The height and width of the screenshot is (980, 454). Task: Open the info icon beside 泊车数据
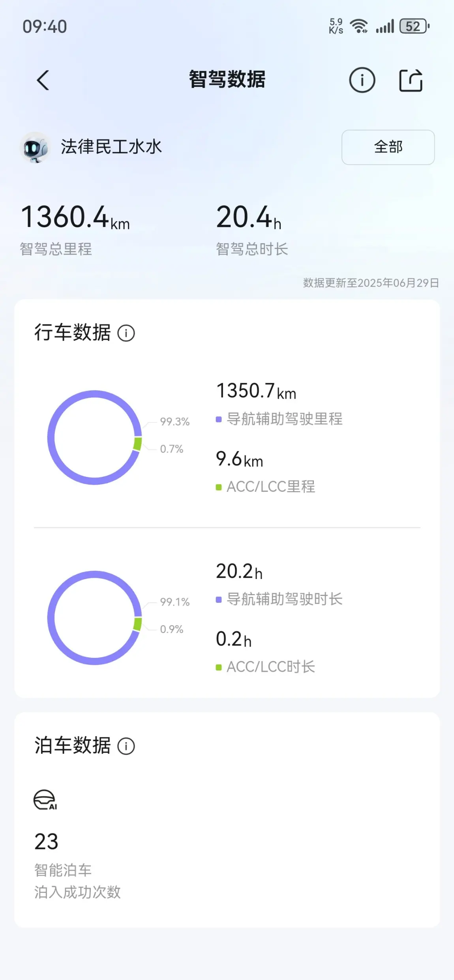point(126,746)
